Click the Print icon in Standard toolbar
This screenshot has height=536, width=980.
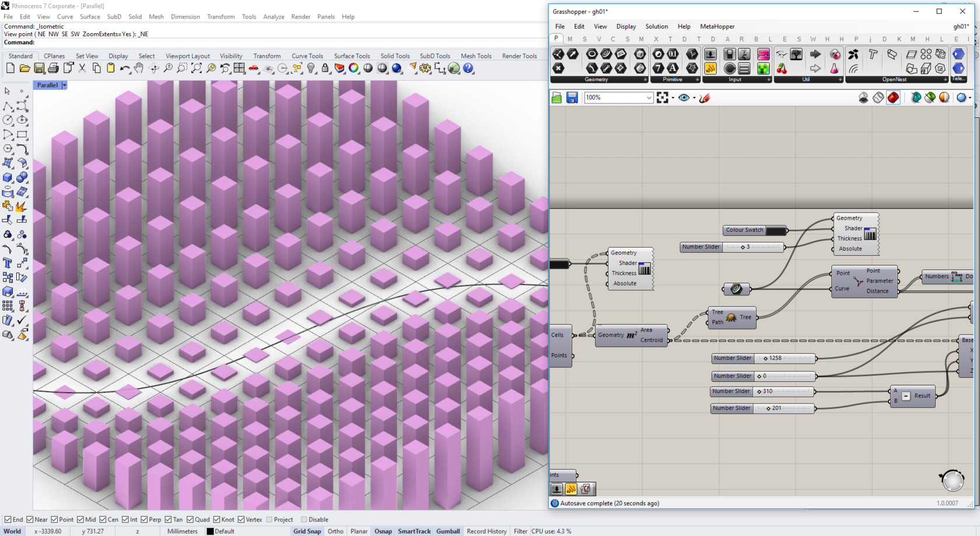pos(54,68)
